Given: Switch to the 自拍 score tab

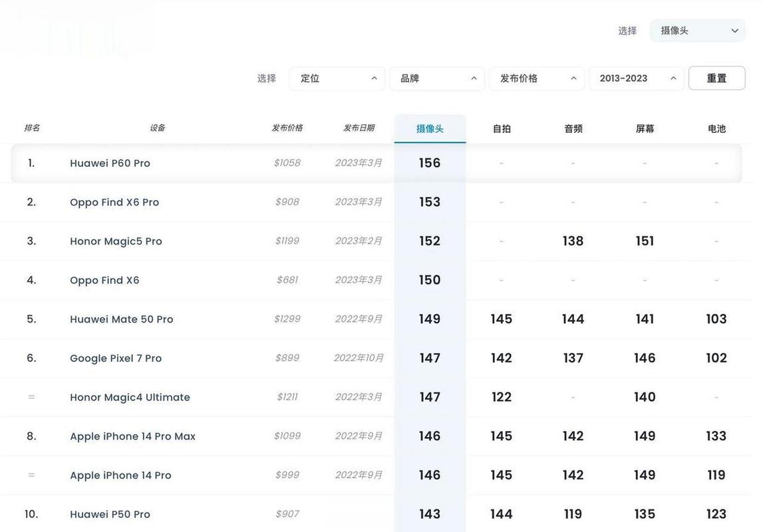Looking at the screenshot, I should (x=502, y=129).
